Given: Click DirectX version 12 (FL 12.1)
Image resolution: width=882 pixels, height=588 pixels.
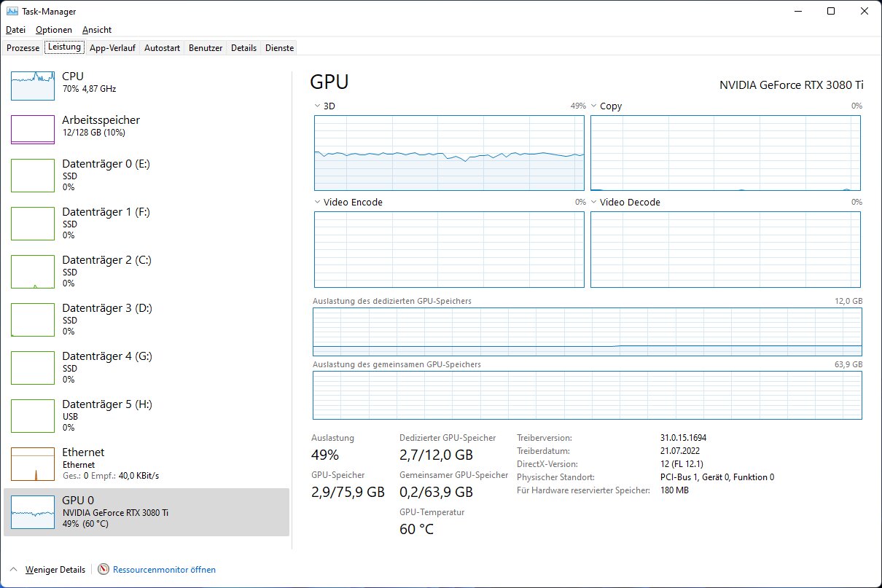Looking at the screenshot, I should click(x=682, y=464).
